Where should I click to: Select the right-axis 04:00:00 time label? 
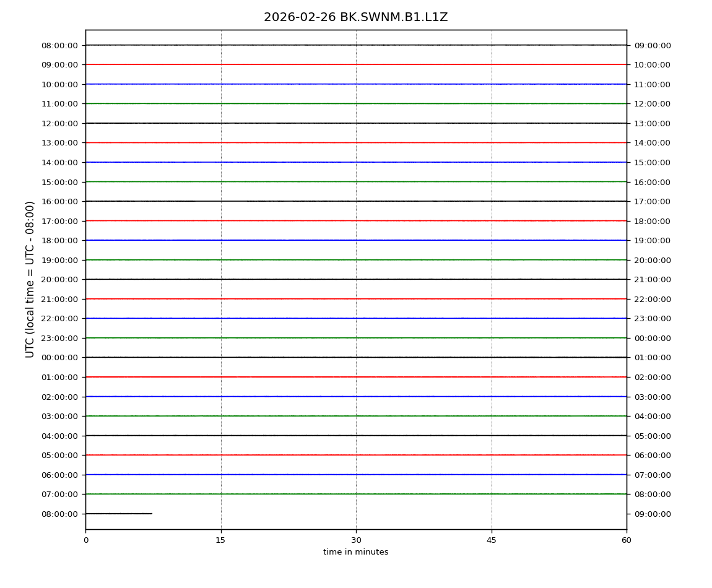pyautogui.click(x=652, y=416)
